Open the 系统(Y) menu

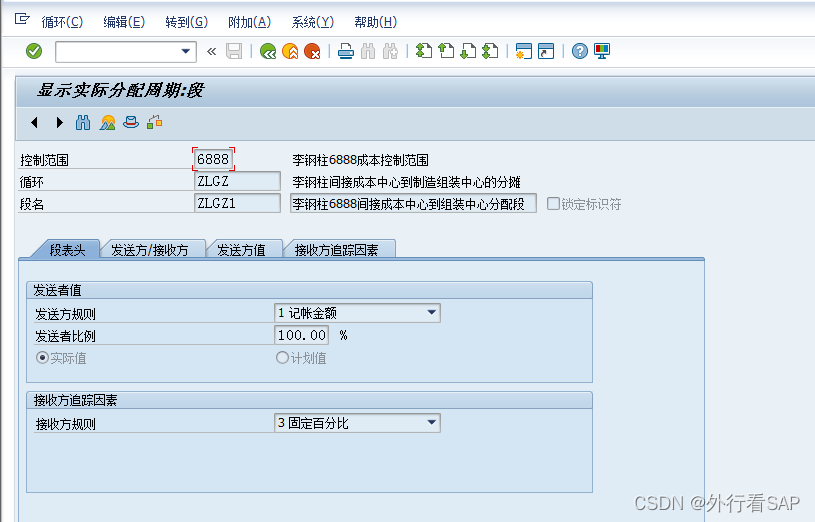pos(312,22)
